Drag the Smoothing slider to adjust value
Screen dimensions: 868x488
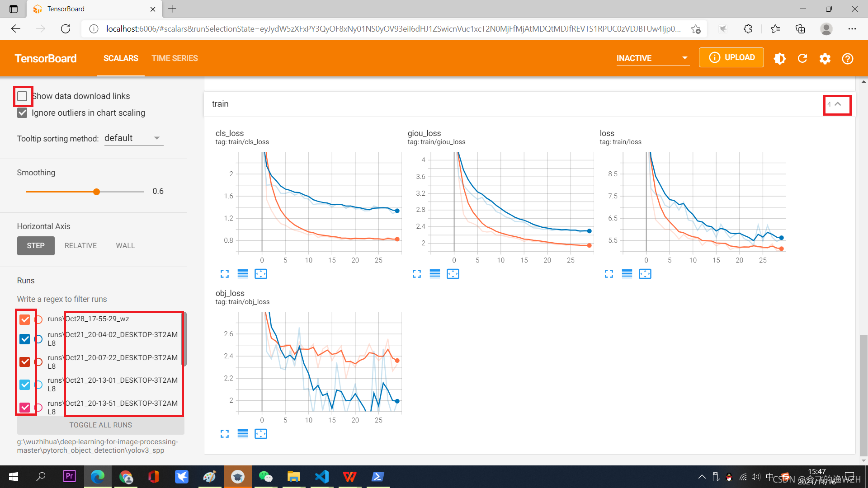97,191
